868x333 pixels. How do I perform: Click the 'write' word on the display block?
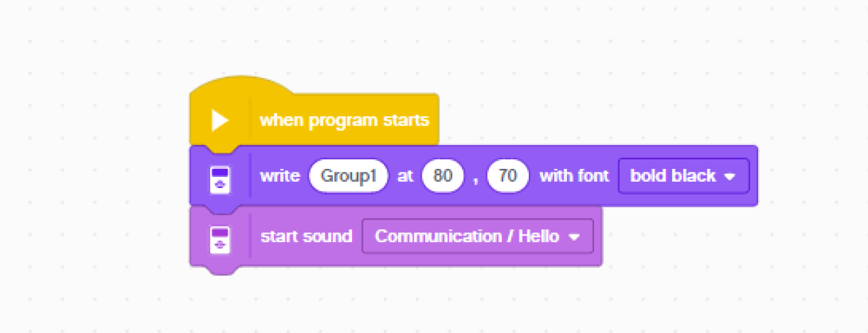[279, 176]
